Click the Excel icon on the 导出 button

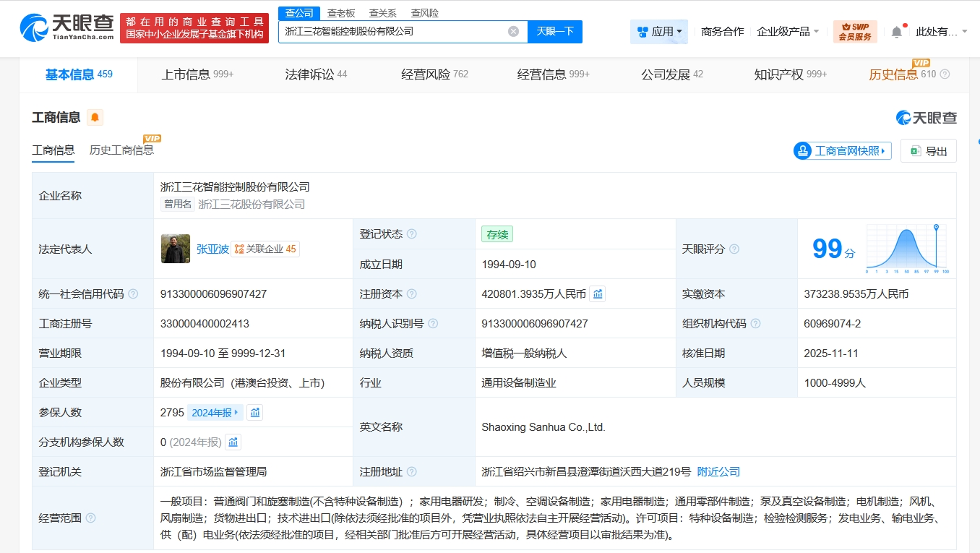coord(916,150)
